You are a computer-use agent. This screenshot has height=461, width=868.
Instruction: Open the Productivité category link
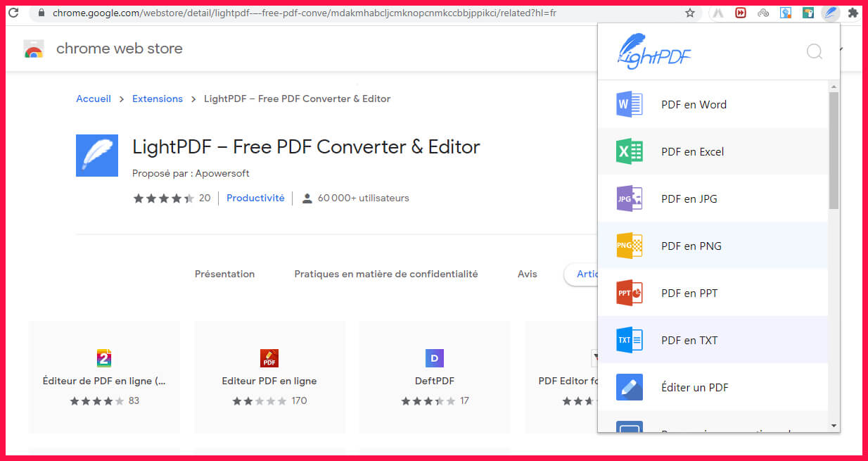click(255, 198)
